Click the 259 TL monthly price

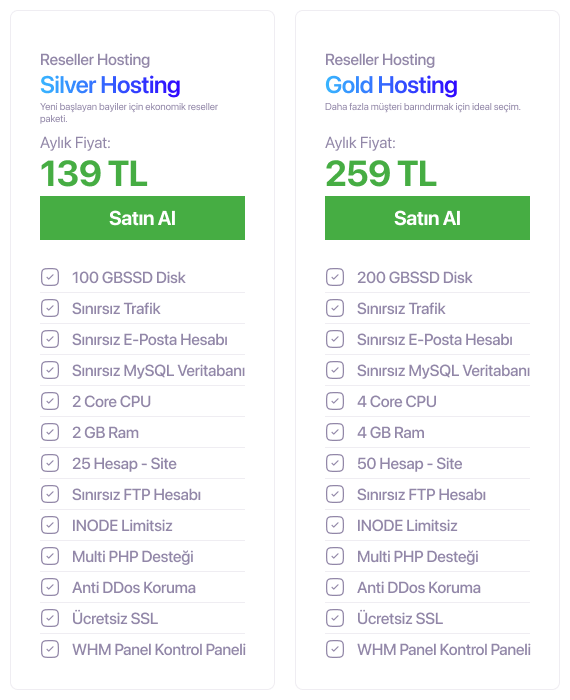point(381,173)
